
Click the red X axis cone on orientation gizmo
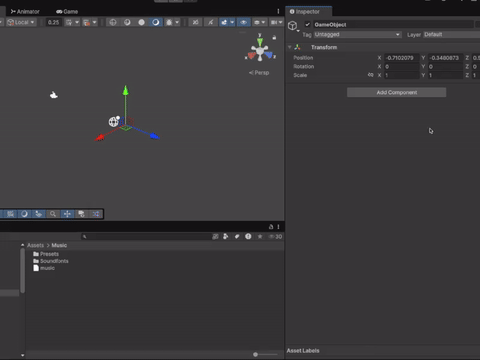tap(252, 55)
